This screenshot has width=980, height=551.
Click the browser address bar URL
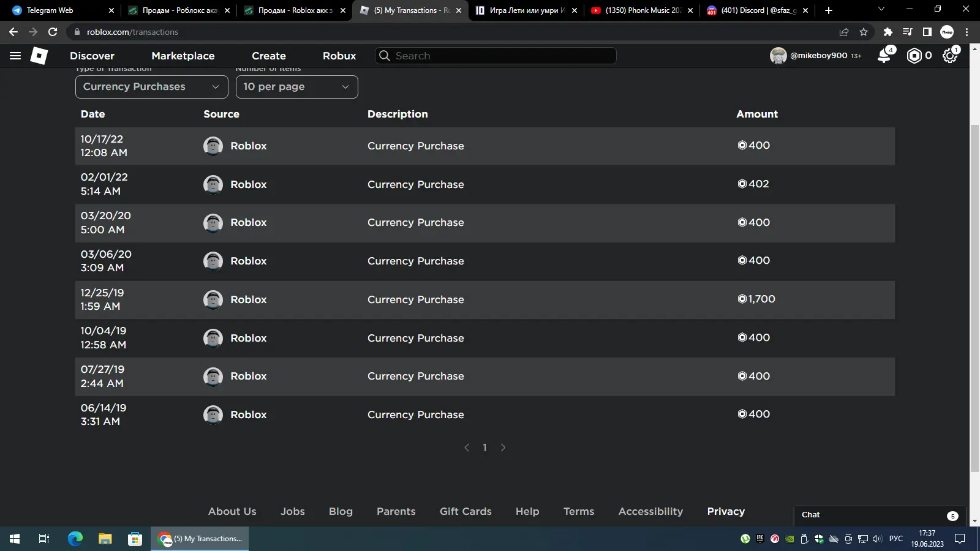[x=132, y=32]
